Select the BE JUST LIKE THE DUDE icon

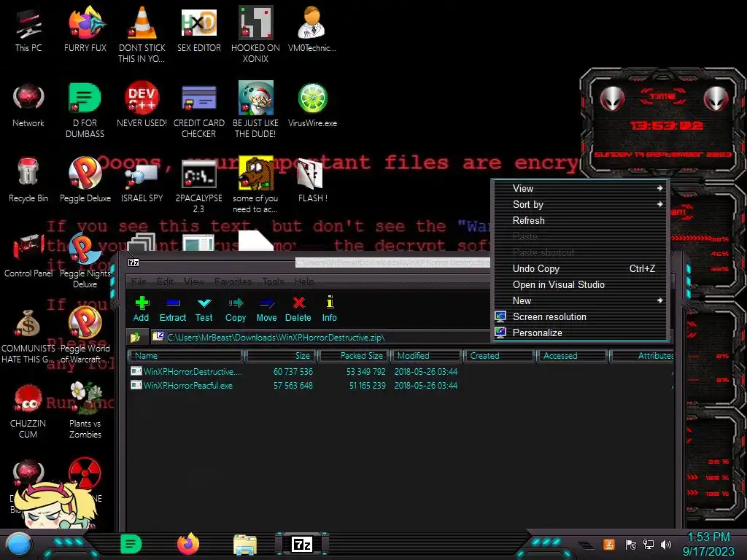[x=255, y=111]
